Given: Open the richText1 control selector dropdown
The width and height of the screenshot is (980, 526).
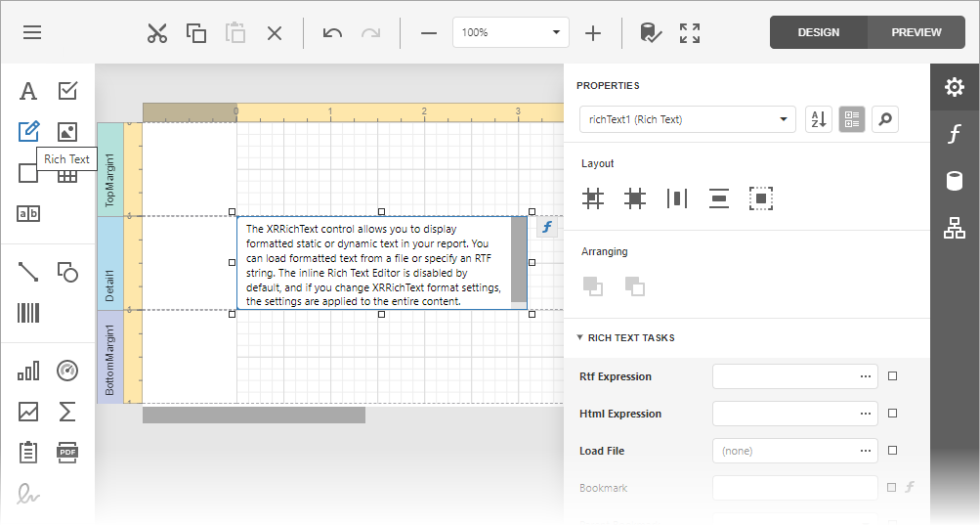Looking at the screenshot, I should (784, 119).
